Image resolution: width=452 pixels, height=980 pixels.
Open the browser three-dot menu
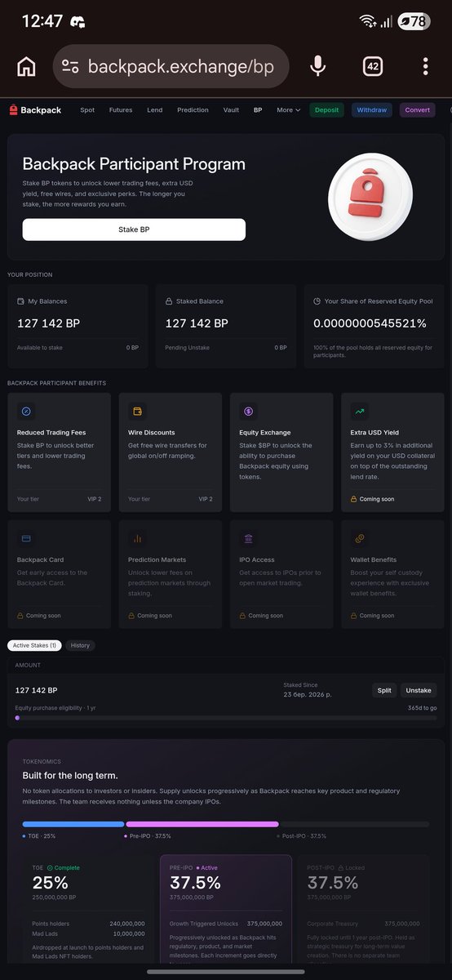point(425,66)
